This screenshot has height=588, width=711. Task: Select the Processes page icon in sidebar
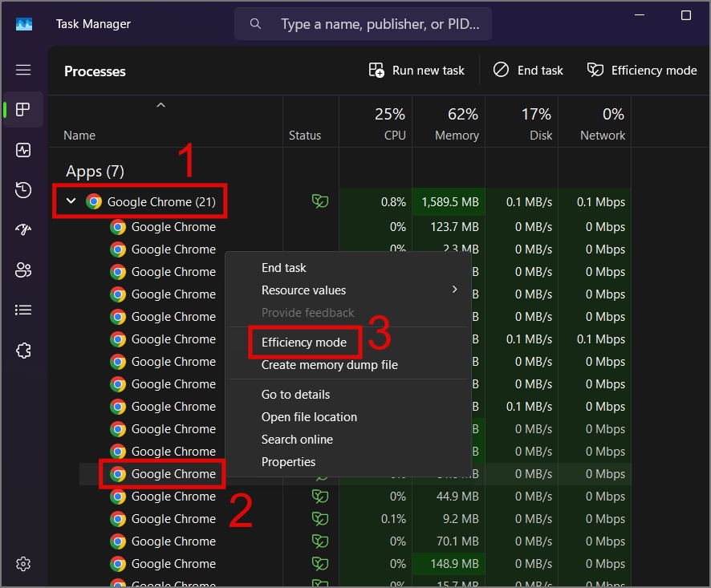click(23, 109)
